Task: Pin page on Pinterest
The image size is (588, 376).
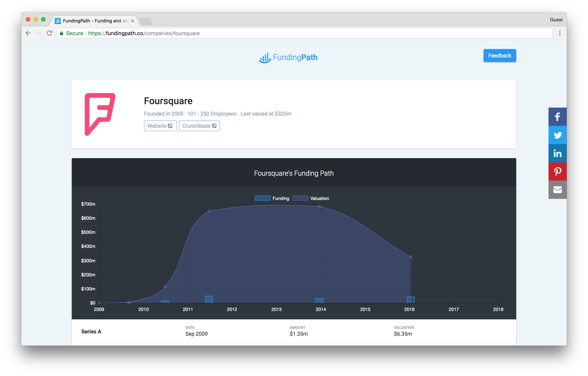Action: 557,171
